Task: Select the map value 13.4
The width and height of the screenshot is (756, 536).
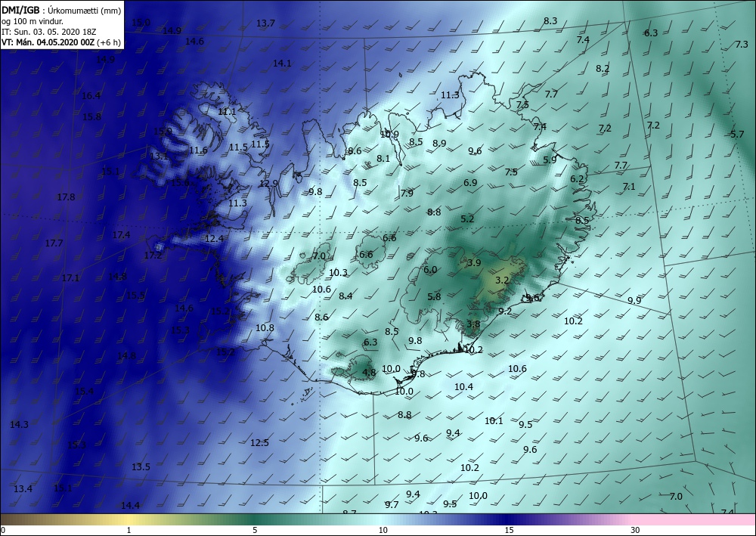Action: pyautogui.click(x=23, y=489)
